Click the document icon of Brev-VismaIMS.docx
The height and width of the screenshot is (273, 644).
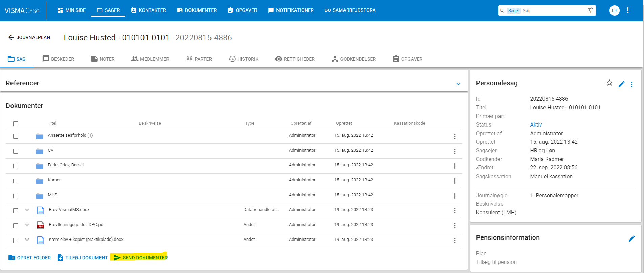(41, 210)
